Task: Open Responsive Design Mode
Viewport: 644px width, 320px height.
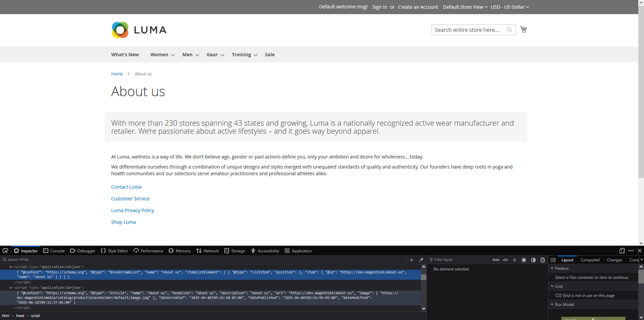Action: pyautogui.click(x=622, y=251)
